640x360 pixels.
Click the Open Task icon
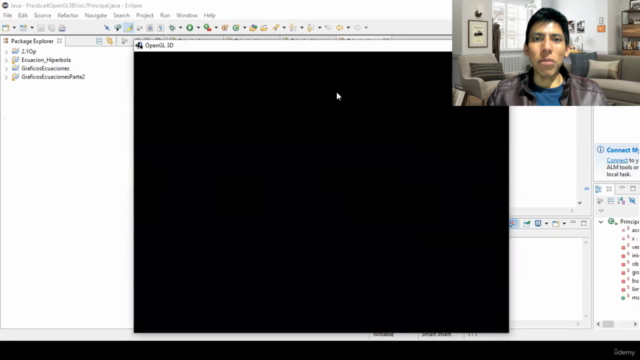264,28
